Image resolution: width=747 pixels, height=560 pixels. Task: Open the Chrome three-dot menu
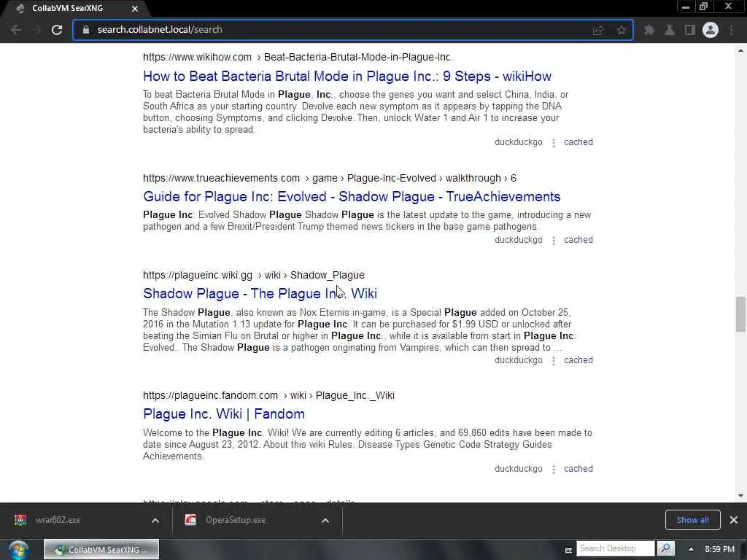coord(731,30)
